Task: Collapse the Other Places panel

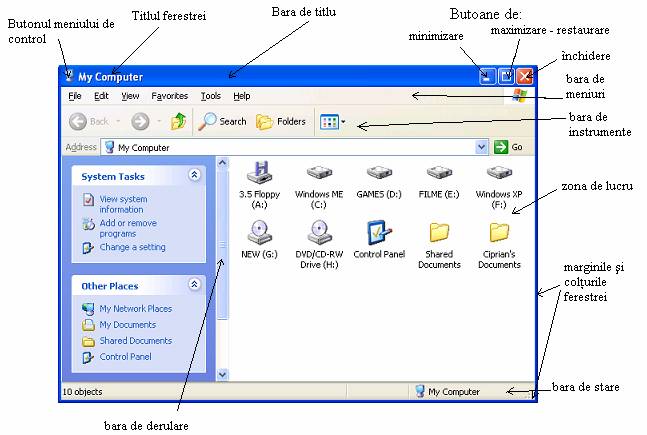Action: tap(194, 285)
